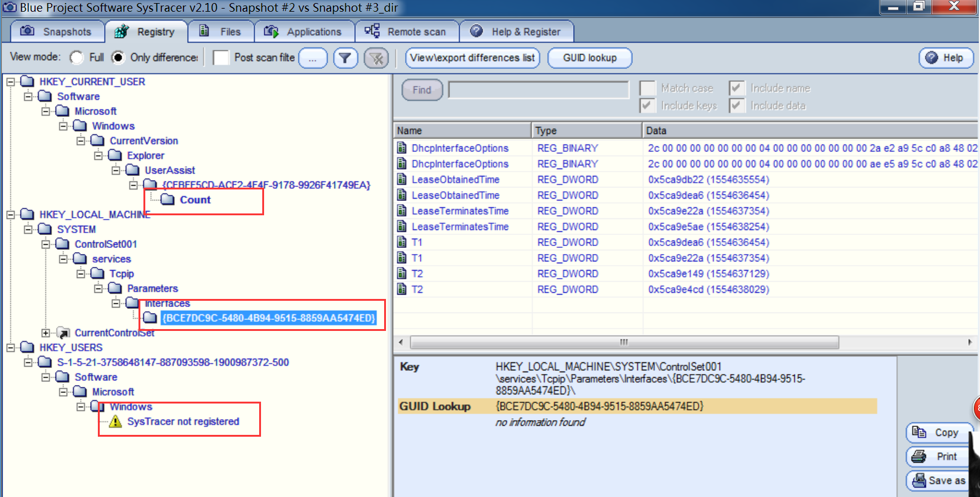This screenshot has width=980, height=497.
Task: Click the Parameters folder icon
Action: tap(115, 288)
